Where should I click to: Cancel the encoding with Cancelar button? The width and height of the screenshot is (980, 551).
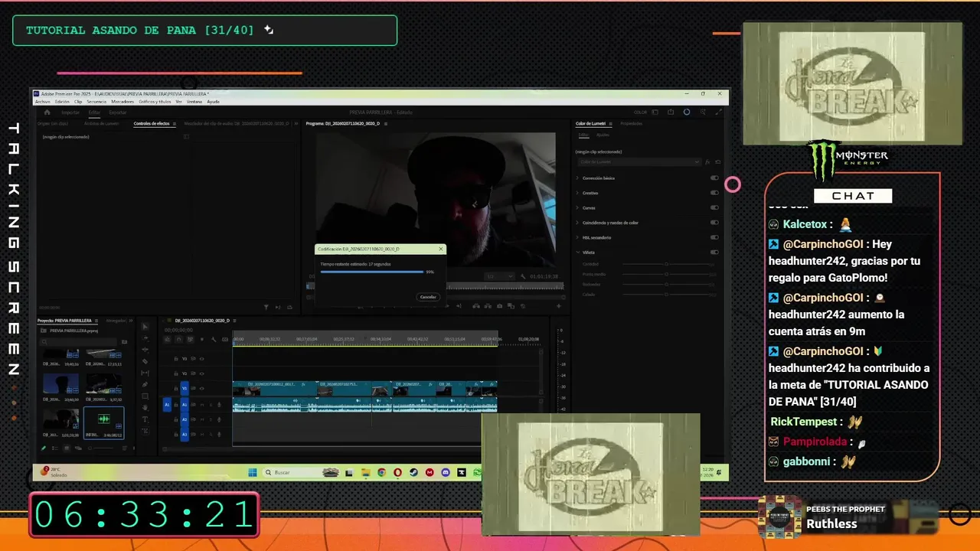point(429,297)
